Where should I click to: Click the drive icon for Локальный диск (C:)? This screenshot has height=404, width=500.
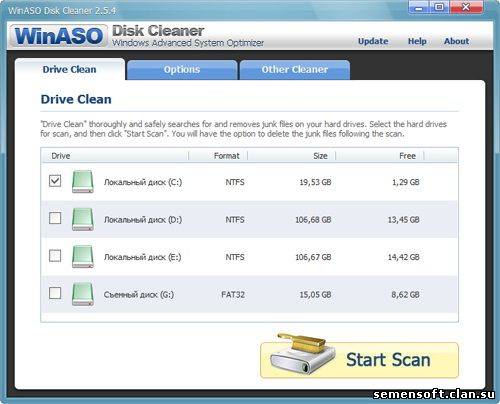[x=83, y=182]
